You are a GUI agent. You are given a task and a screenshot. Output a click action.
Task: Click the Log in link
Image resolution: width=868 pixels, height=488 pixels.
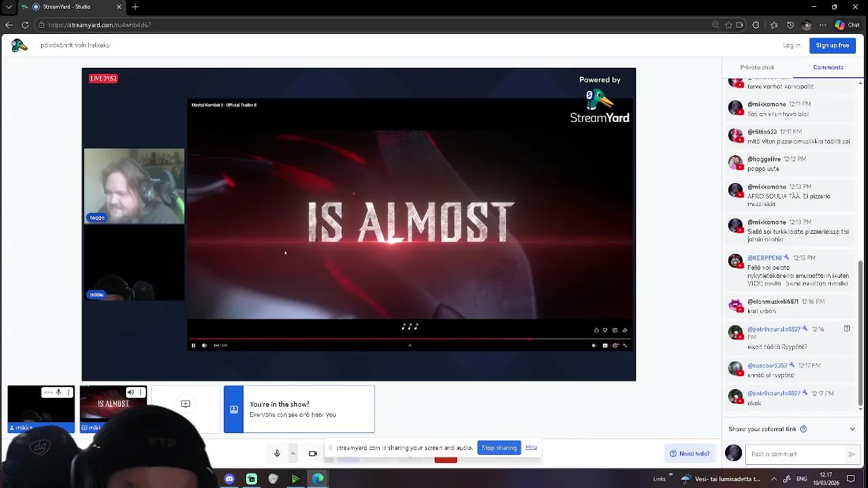click(791, 45)
